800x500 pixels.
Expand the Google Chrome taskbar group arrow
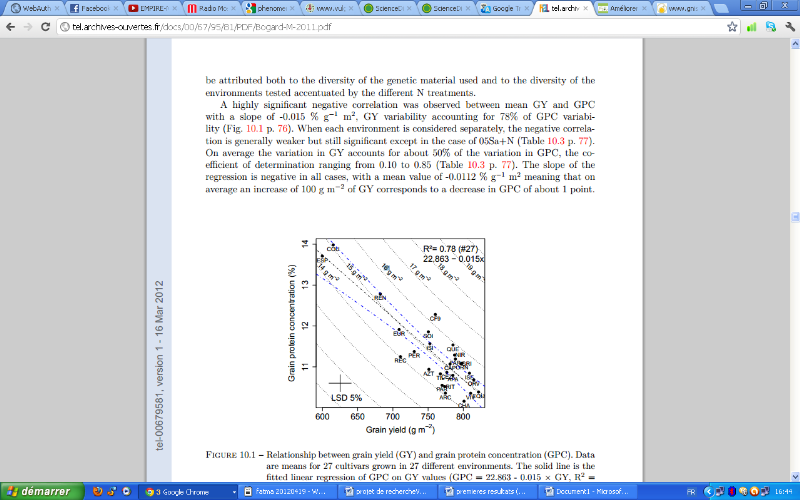(x=234, y=492)
